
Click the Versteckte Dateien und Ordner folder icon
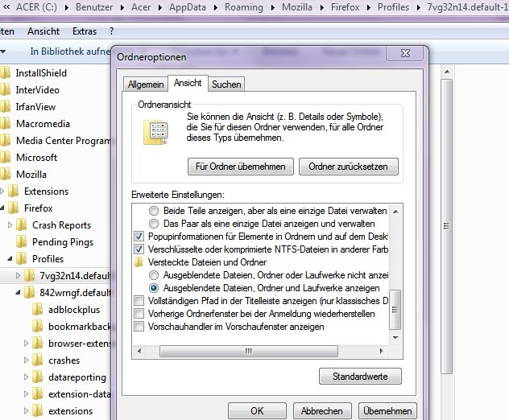(139, 262)
